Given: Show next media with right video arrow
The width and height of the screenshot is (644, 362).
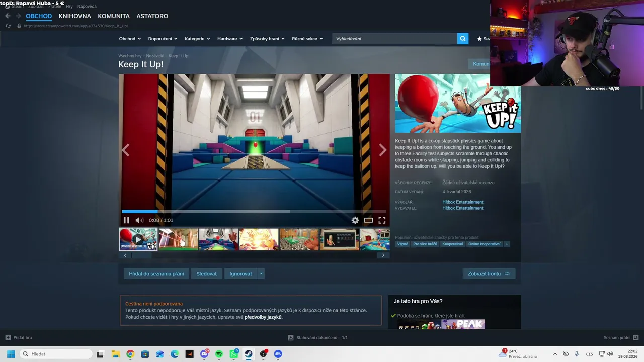Looking at the screenshot, I should pos(383,150).
